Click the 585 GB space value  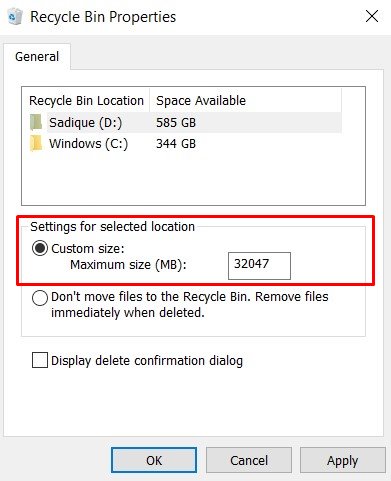[176, 123]
